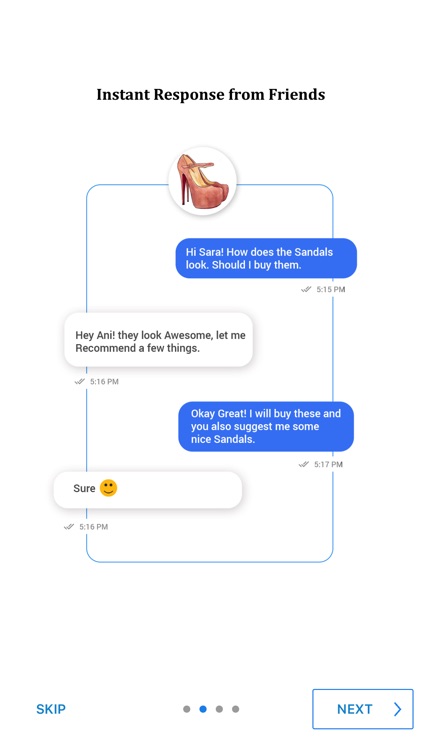Click the read ticks below the Sure message
This screenshot has width=422, height=750.
tap(69, 527)
